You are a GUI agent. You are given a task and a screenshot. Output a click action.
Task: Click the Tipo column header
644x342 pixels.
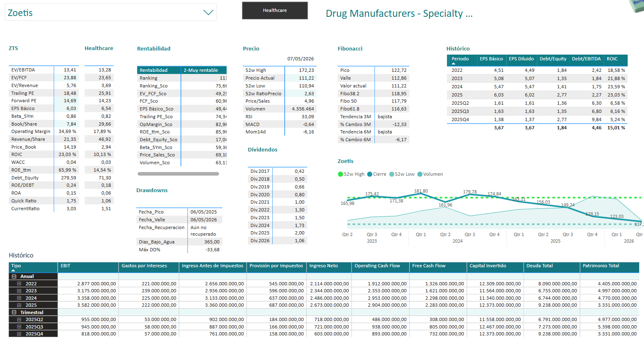33,267
